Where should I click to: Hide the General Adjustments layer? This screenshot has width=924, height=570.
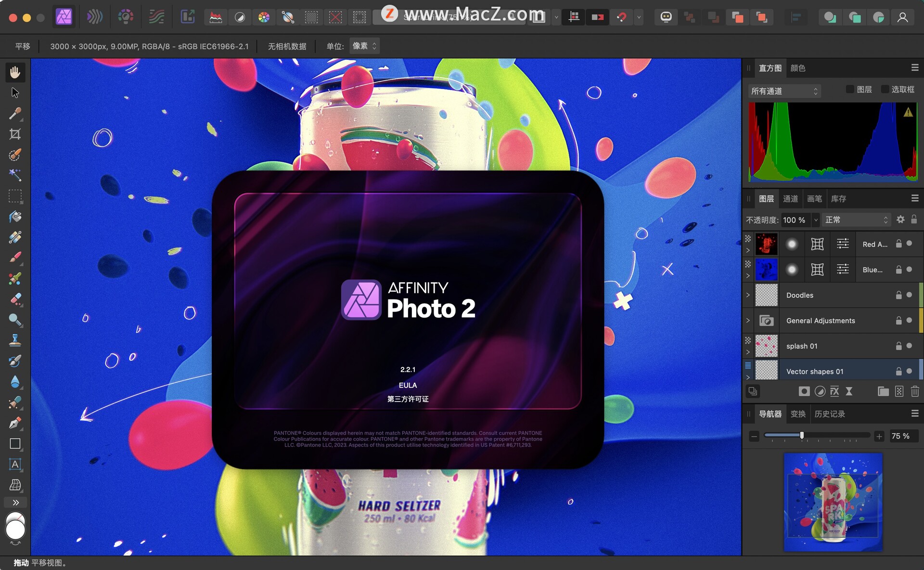(909, 320)
